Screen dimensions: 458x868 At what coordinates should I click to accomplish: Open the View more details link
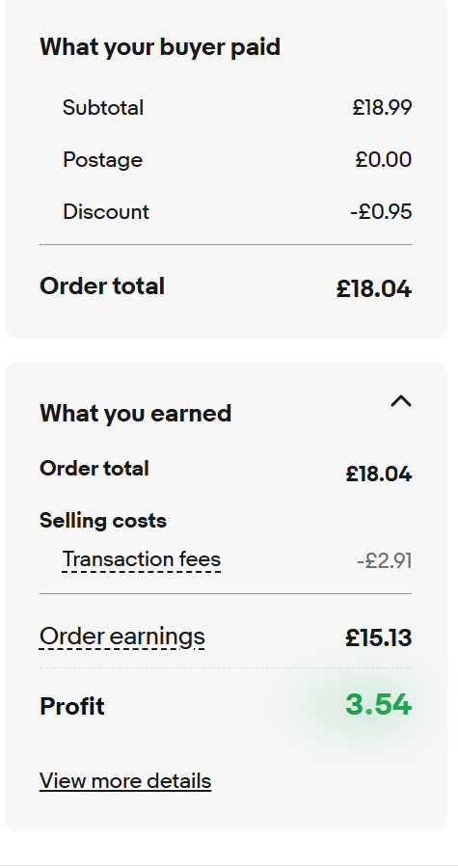click(125, 781)
